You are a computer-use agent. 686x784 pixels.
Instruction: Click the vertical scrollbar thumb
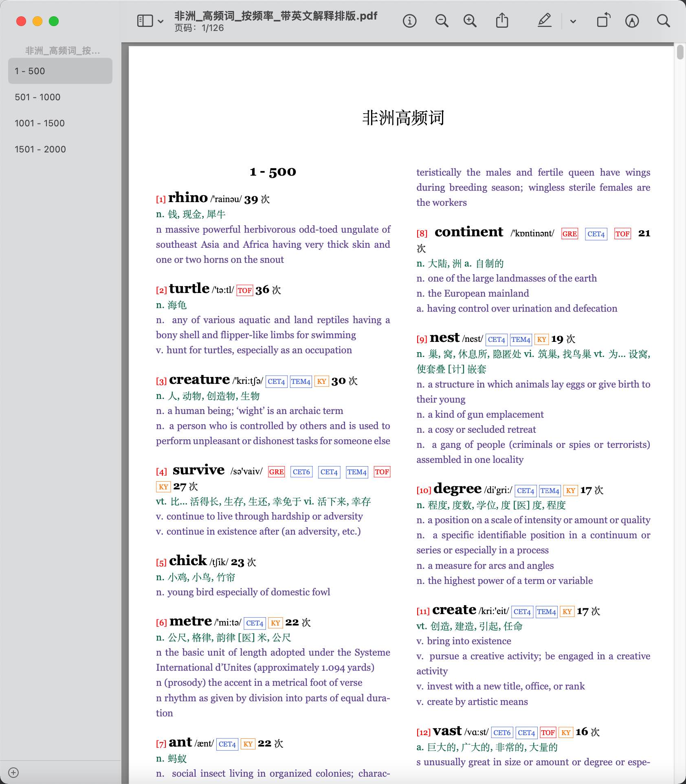coord(680,53)
